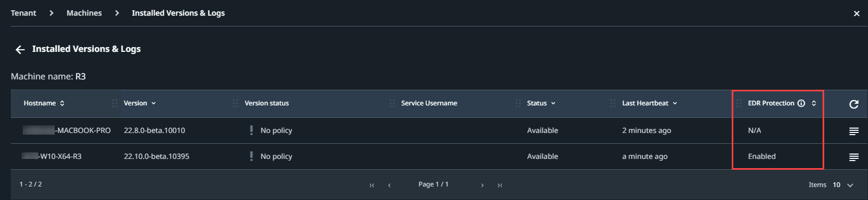Click the Enabled EDR Protection value
The width and height of the screenshot is (868, 200).
tap(761, 156)
